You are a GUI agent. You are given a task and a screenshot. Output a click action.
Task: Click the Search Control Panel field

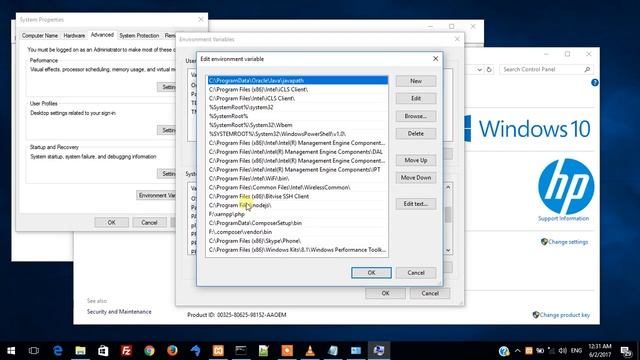click(x=546, y=69)
